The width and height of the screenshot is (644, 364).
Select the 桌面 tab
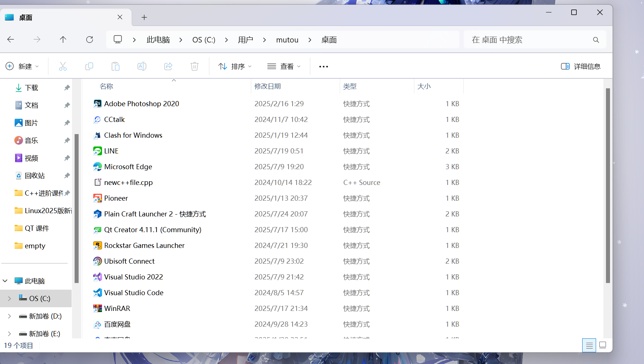(66, 17)
